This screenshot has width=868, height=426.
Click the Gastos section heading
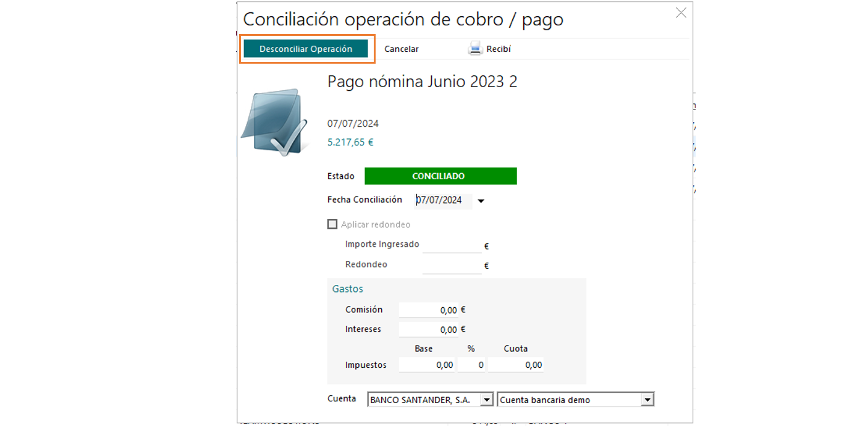348,289
